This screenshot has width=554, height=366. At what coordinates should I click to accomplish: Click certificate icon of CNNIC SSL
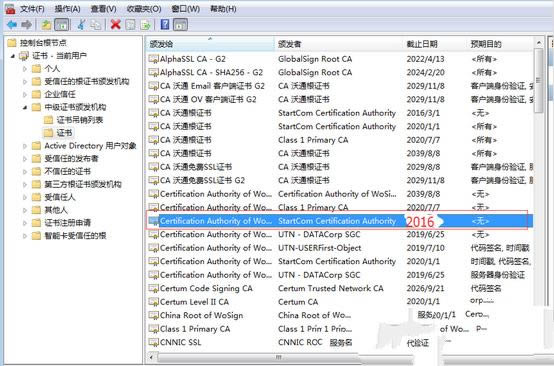(154, 342)
